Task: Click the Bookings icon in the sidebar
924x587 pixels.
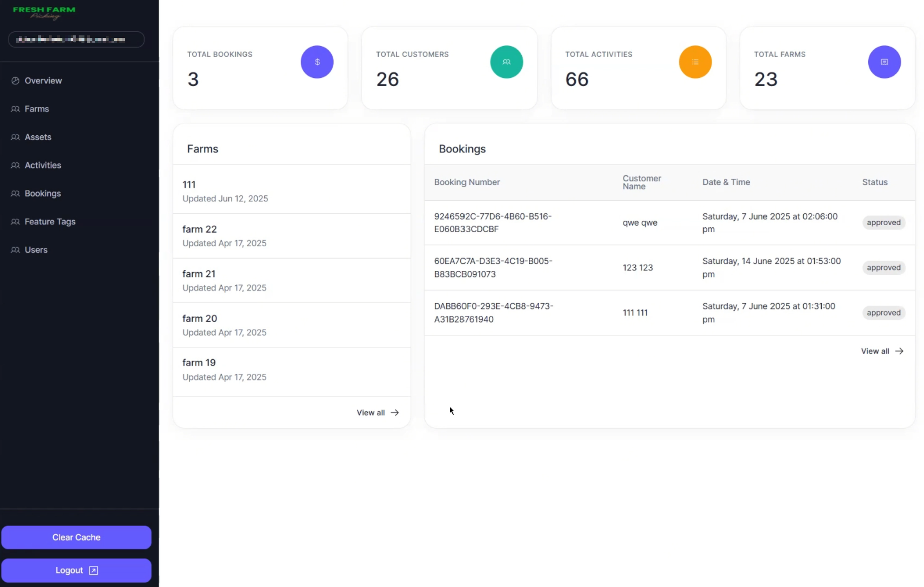Action: pos(15,193)
